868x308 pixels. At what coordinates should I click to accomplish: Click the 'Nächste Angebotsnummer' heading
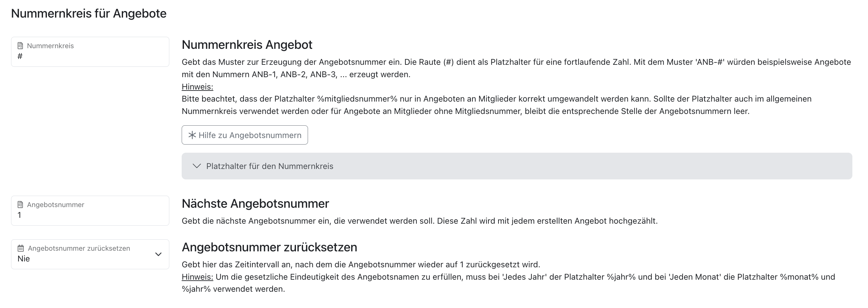tap(255, 203)
